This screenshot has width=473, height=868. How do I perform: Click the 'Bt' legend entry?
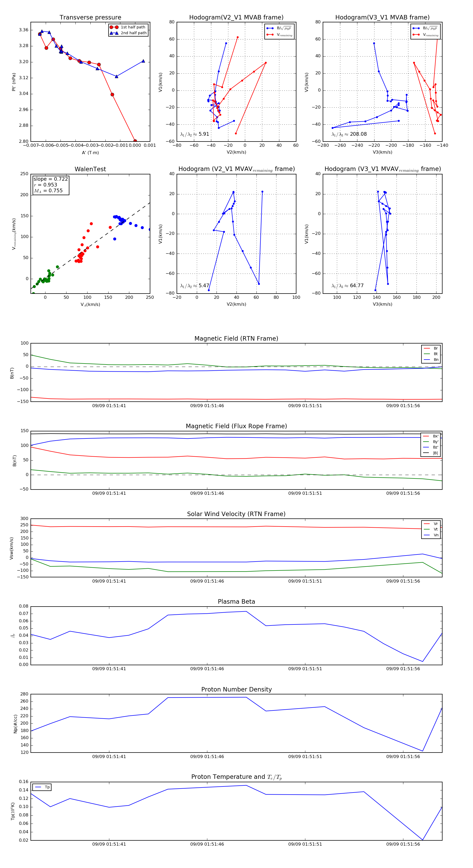point(431,354)
